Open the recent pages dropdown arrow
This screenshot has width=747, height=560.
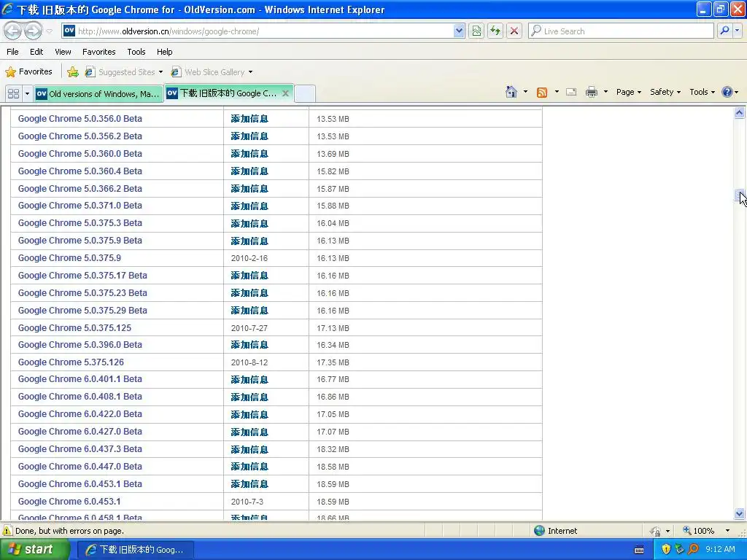pyautogui.click(x=49, y=31)
